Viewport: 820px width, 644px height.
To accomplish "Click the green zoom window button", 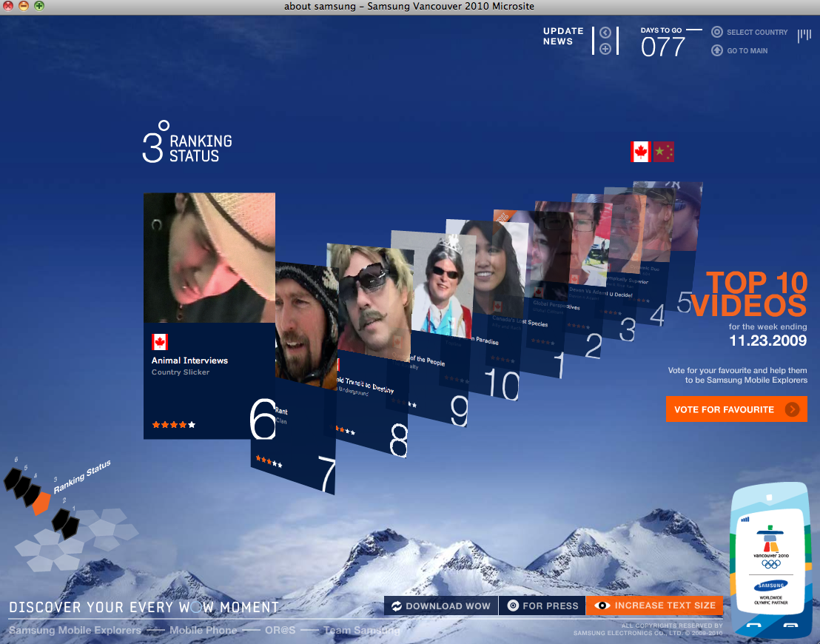I will click(39, 6).
